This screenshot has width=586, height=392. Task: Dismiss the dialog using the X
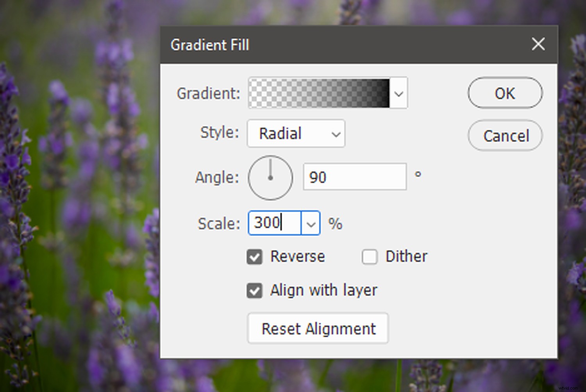538,44
